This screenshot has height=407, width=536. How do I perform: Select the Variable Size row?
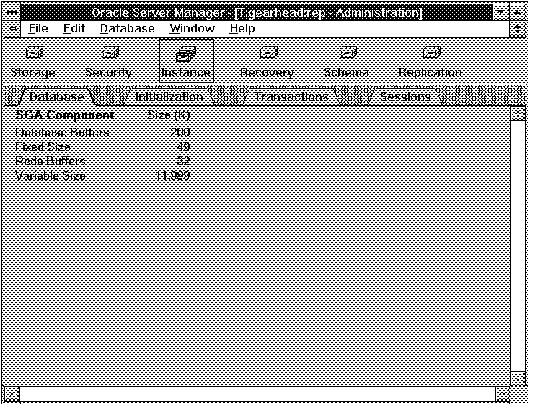click(103, 176)
